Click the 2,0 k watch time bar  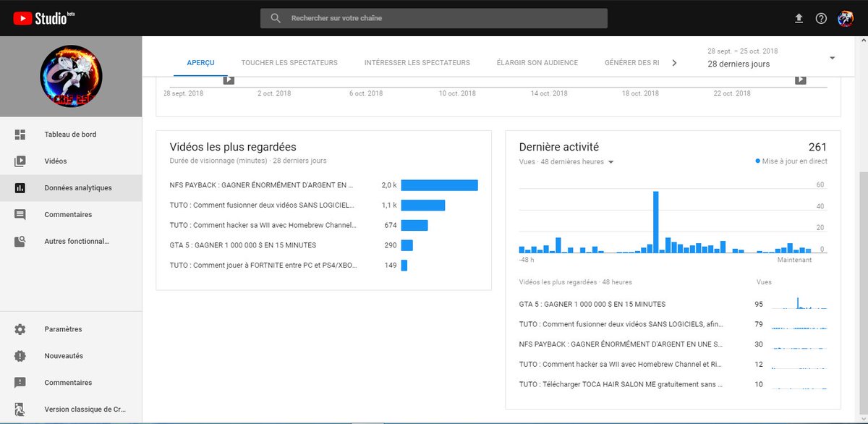440,185
